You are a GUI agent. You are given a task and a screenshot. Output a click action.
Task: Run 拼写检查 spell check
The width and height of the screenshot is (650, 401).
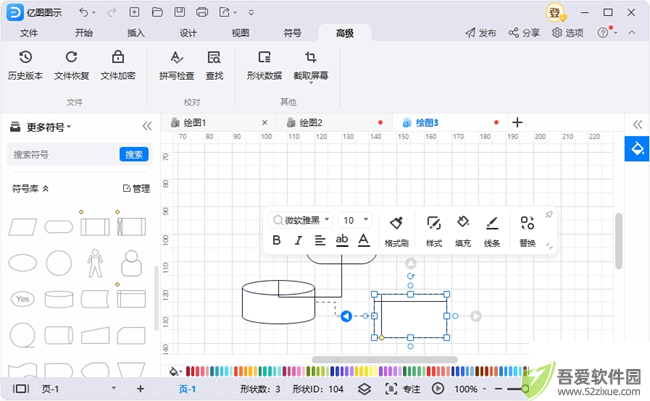(x=177, y=65)
